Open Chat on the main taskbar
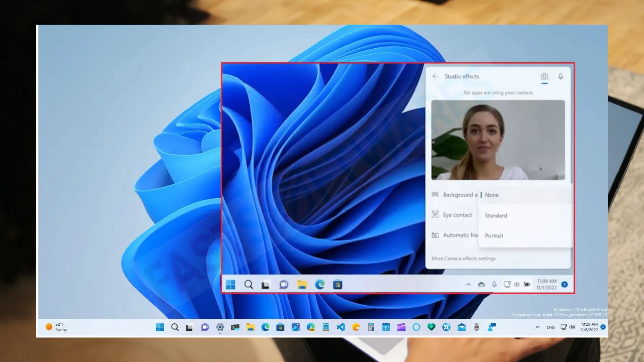This screenshot has height=362, width=644. click(205, 327)
